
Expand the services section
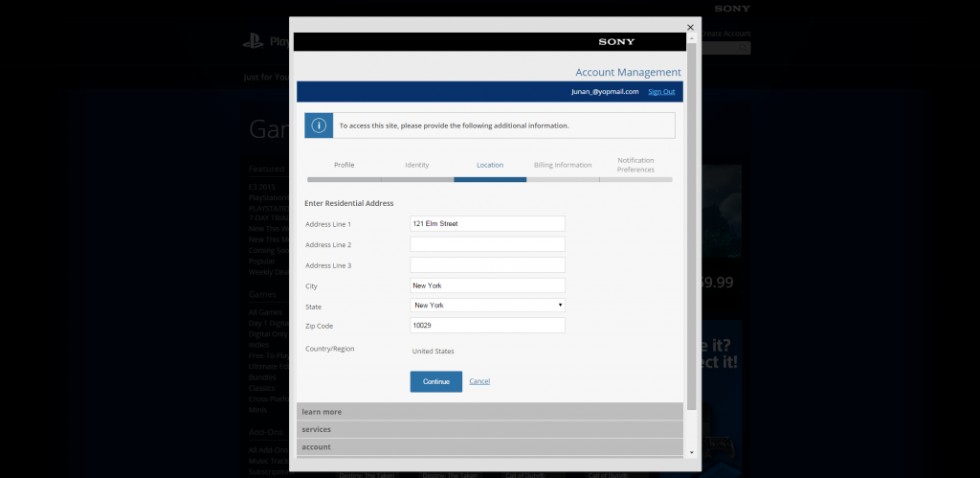[x=490, y=429]
